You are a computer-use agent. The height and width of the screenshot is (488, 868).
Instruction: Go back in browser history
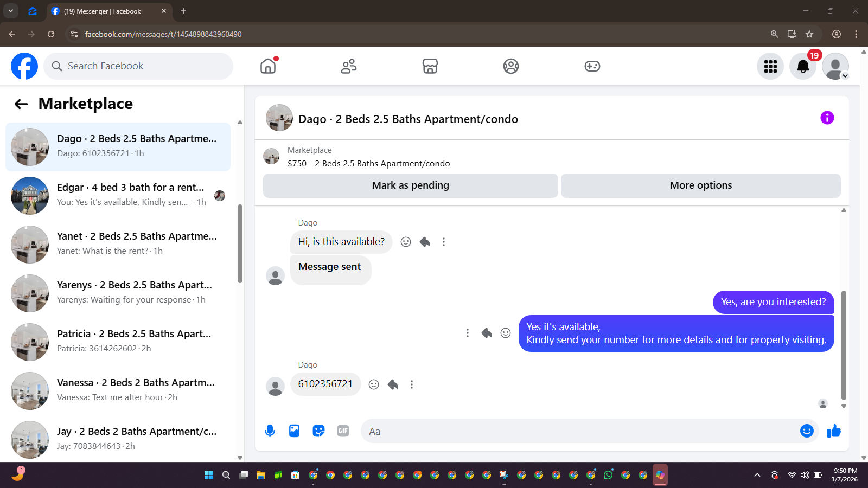(x=12, y=34)
